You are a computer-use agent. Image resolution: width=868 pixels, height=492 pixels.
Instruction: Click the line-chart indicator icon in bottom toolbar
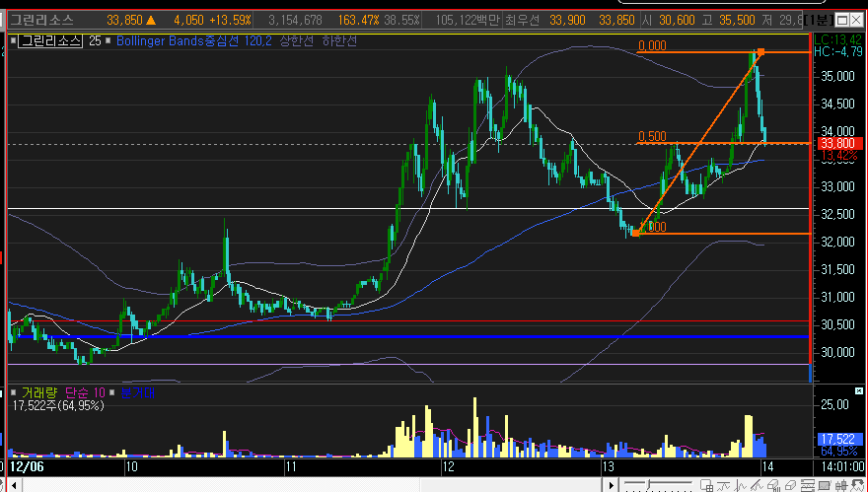[724, 486]
